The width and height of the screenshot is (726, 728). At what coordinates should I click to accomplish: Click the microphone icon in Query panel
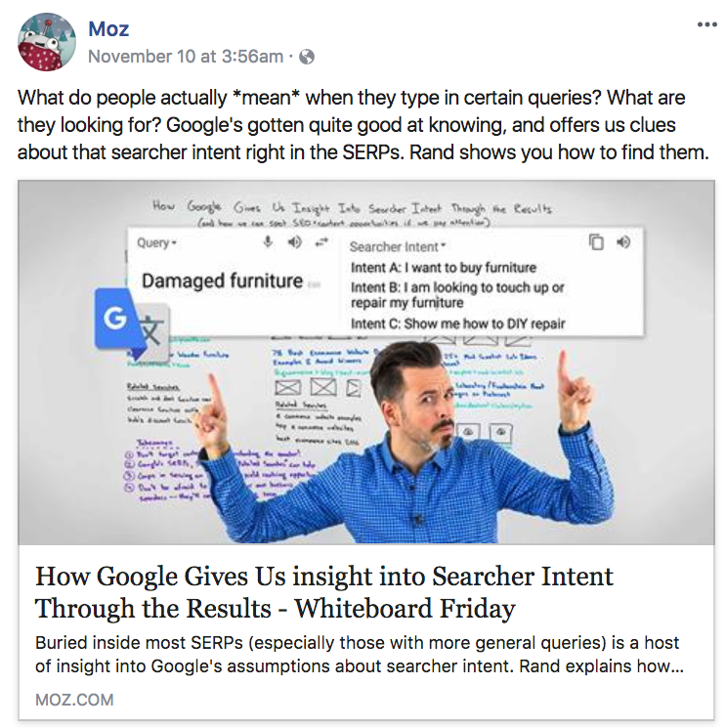268,242
